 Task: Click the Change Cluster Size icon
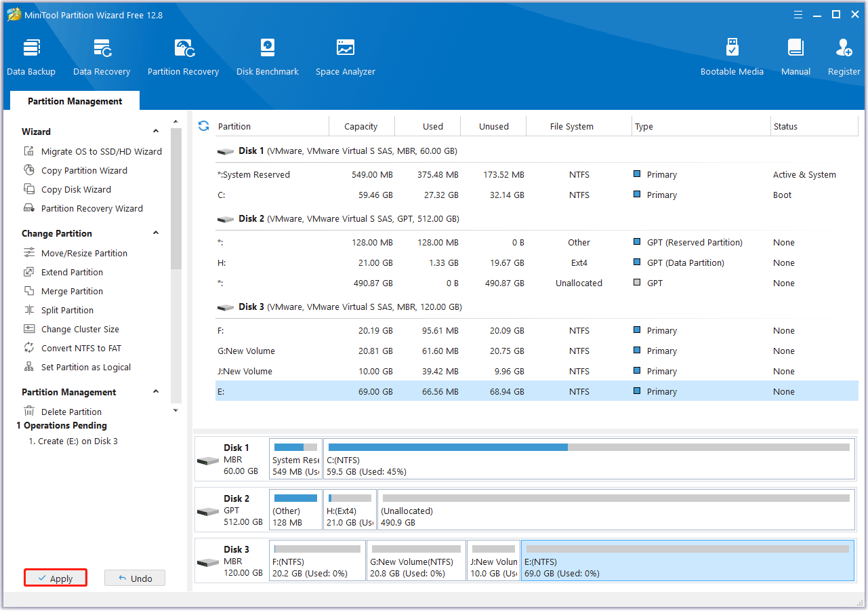[x=29, y=329]
